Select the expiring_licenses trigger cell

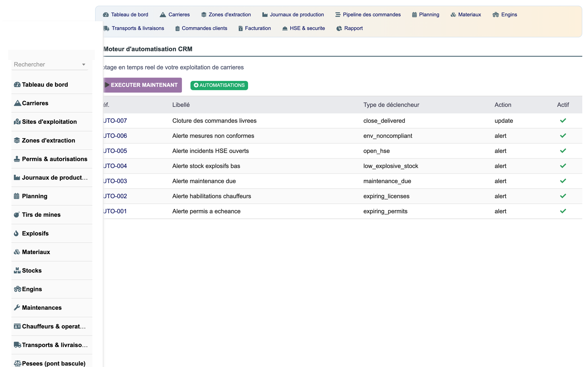[x=386, y=196]
